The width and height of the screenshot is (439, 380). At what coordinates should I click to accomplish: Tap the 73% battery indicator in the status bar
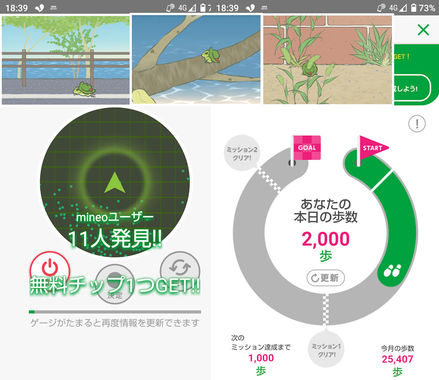click(423, 7)
